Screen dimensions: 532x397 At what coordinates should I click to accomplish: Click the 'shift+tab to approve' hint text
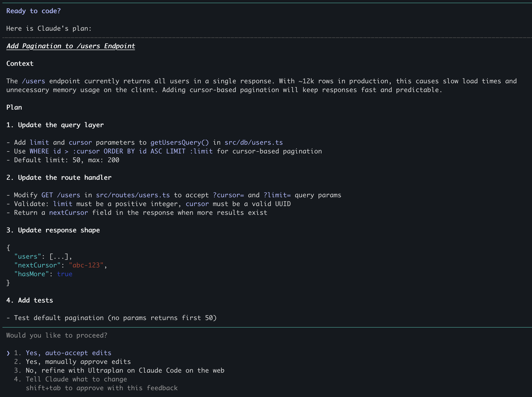click(102, 388)
